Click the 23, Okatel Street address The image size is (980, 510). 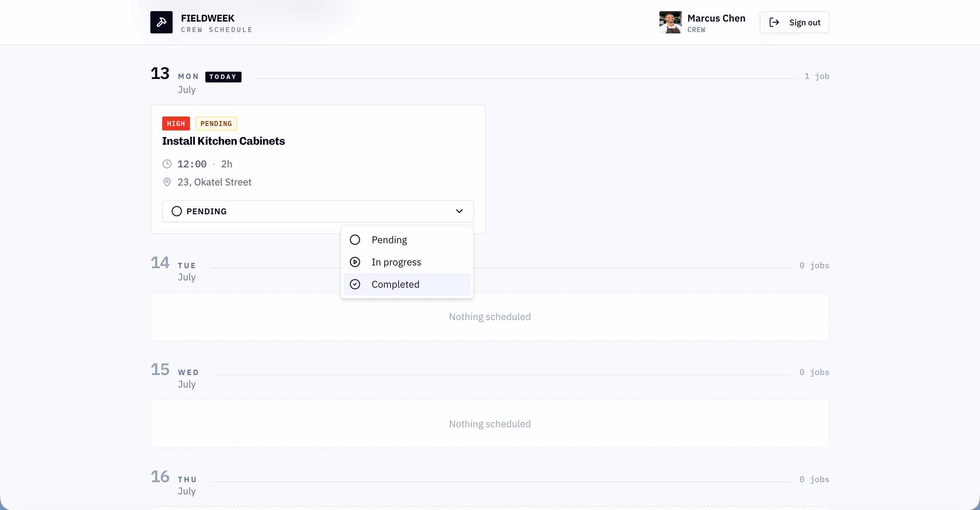214,182
